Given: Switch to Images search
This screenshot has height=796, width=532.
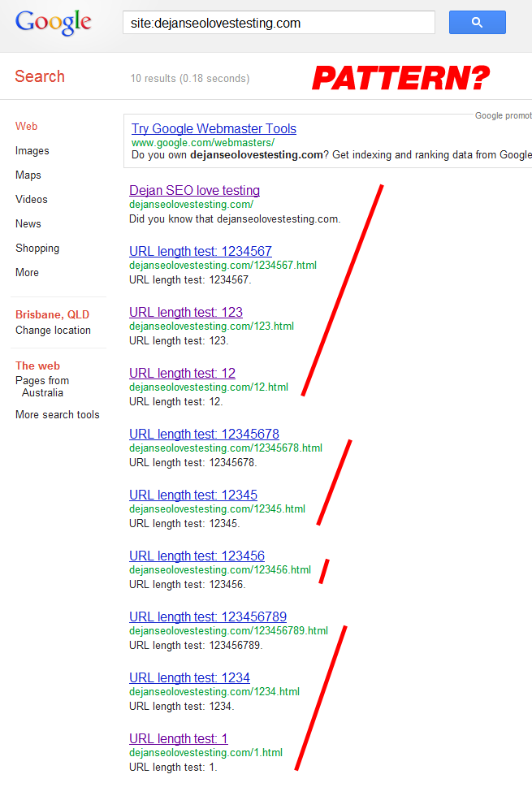Looking at the screenshot, I should point(32,151).
